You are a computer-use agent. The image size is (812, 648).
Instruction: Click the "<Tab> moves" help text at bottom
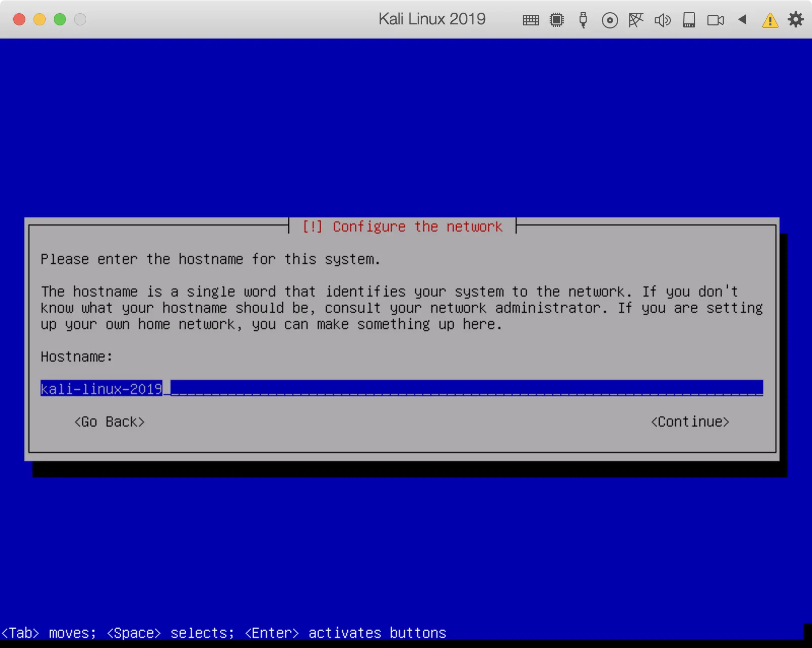pos(49,633)
